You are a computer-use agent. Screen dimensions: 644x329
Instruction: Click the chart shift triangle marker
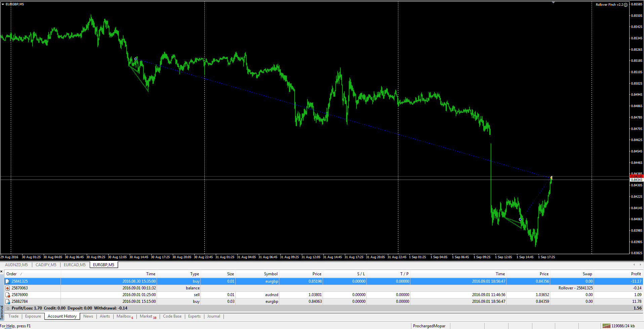click(x=553, y=2)
